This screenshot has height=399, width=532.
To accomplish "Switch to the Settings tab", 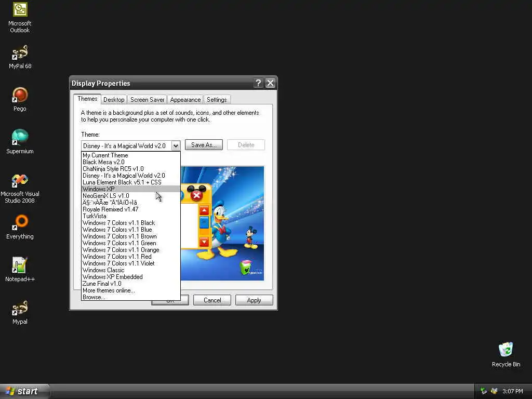I will point(217,100).
